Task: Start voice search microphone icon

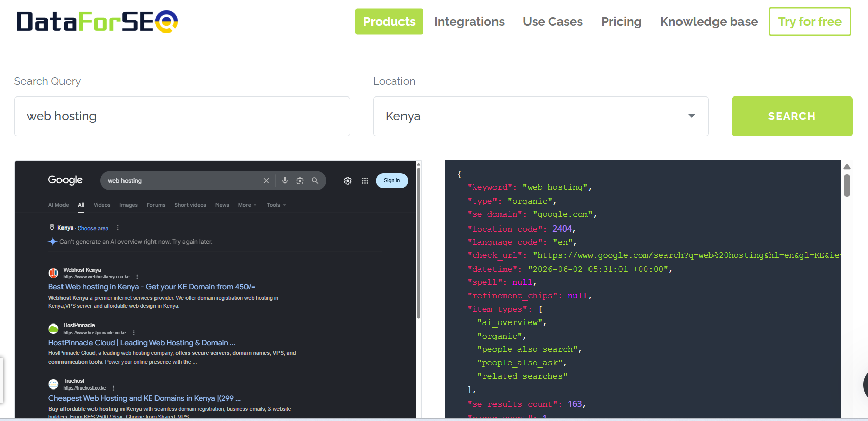Action: (285, 181)
